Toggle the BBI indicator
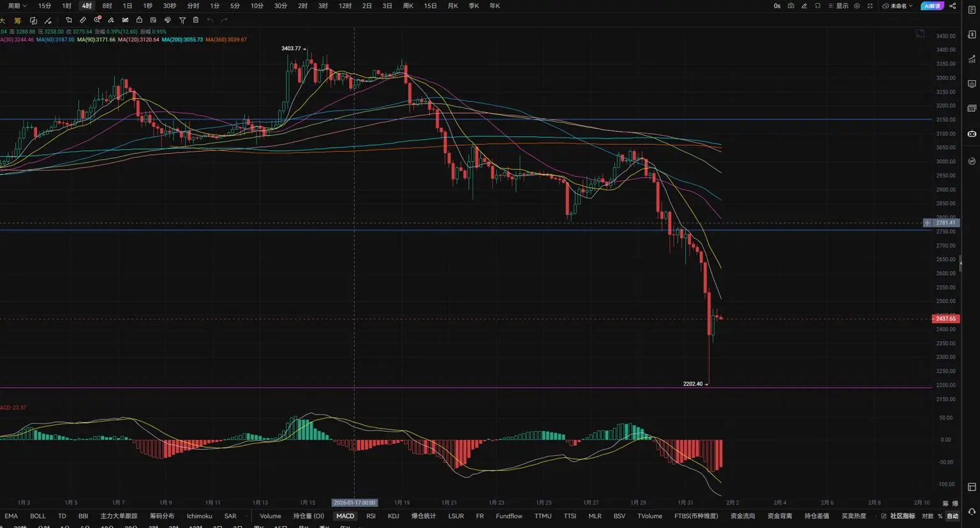This screenshot has height=528, width=980. coord(83,516)
